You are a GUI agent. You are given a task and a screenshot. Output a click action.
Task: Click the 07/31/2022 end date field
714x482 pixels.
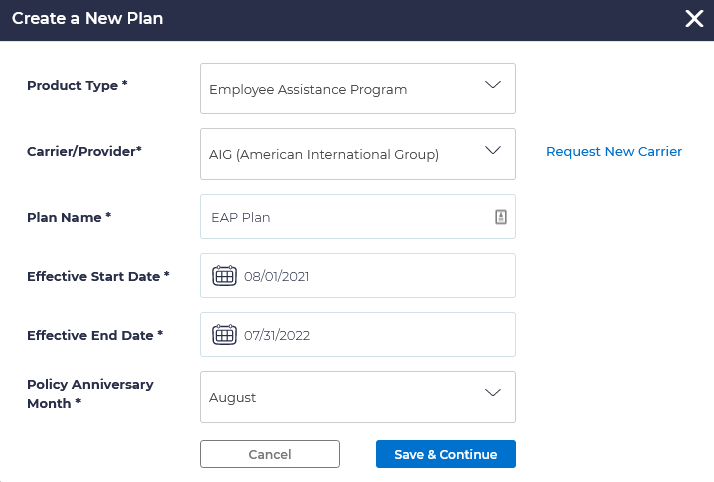[x=370, y=335]
